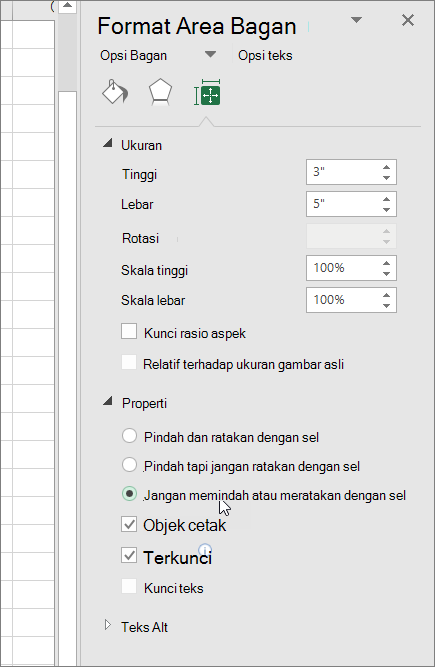This screenshot has width=435, height=667.
Task: Increase Lebar value with up arrow
Action: pyautogui.click(x=386, y=199)
